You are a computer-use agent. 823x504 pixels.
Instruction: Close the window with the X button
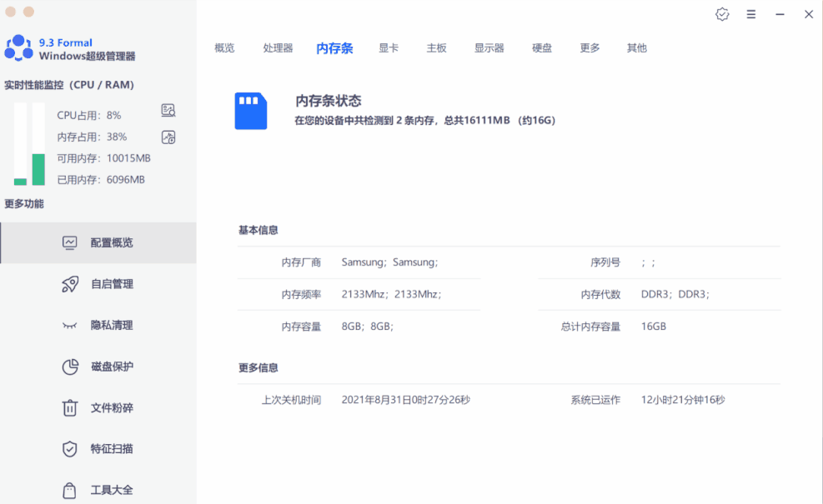(809, 15)
